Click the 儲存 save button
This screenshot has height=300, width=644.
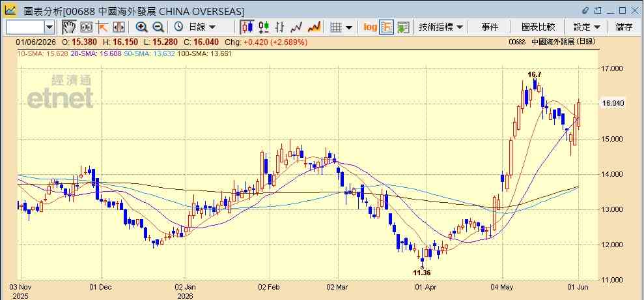[x=624, y=27]
